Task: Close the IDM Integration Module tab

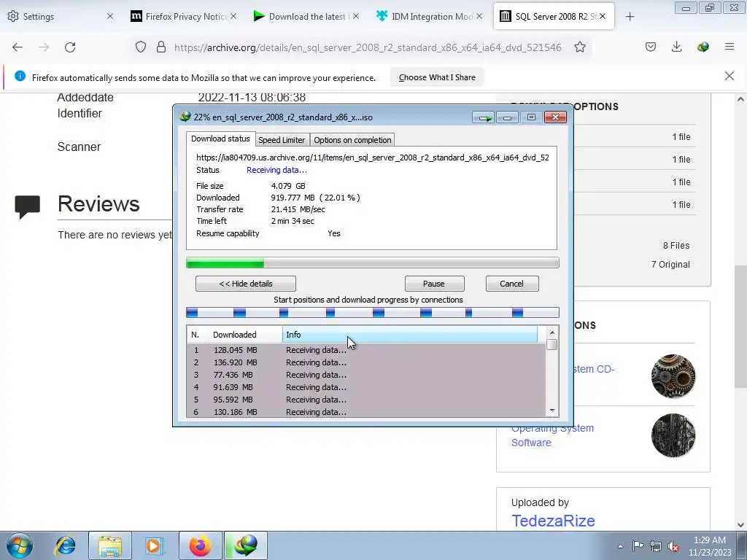Action: [x=479, y=16]
